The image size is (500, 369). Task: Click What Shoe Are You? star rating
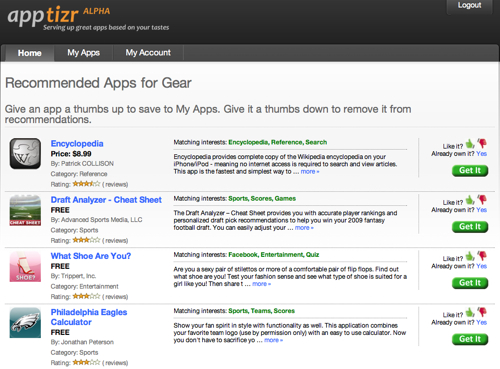(x=86, y=296)
